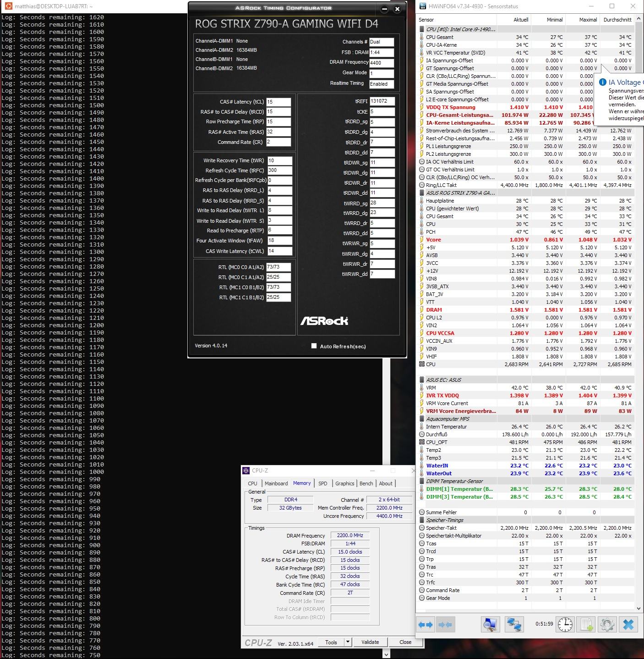Image resolution: width=644 pixels, height=659 pixels.
Task: Open the Bench tab in CPU-Z
Action: [366, 483]
